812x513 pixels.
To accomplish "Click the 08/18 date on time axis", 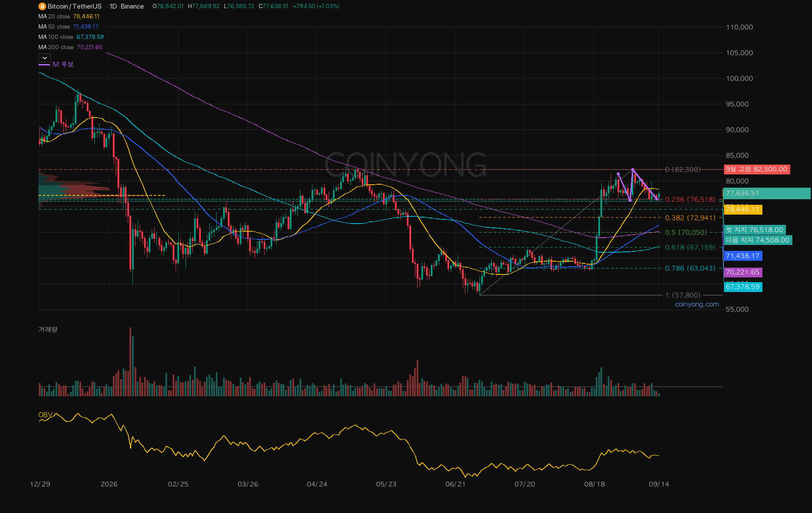I will click(594, 484).
